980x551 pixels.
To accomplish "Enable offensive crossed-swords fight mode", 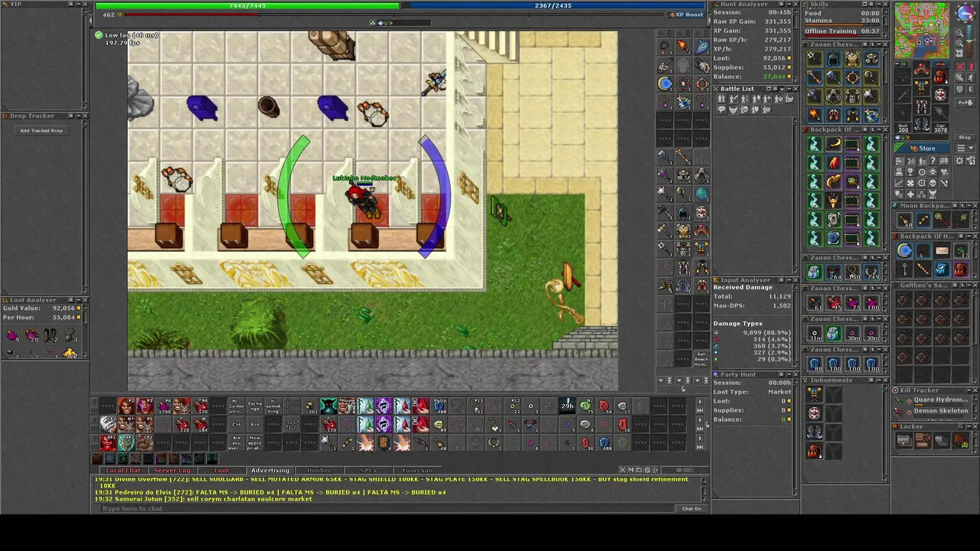I will tap(959, 67).
